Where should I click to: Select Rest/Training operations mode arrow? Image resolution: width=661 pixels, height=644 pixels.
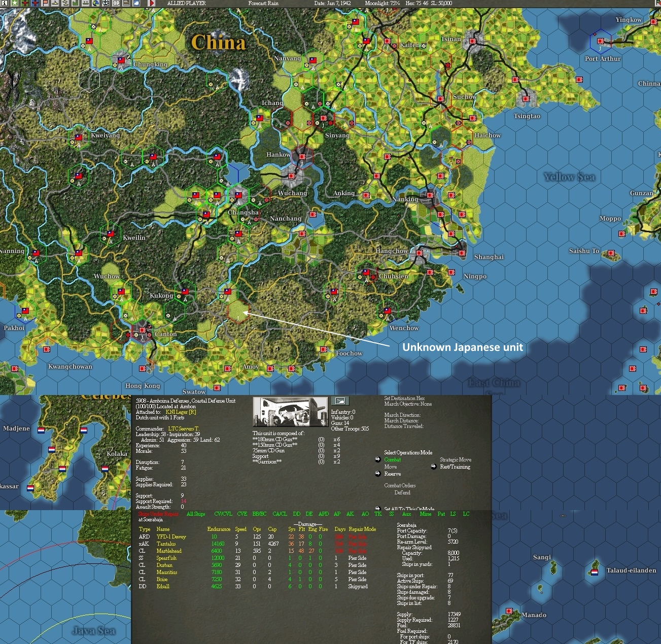pyautogui.click(x=433, y=467)
